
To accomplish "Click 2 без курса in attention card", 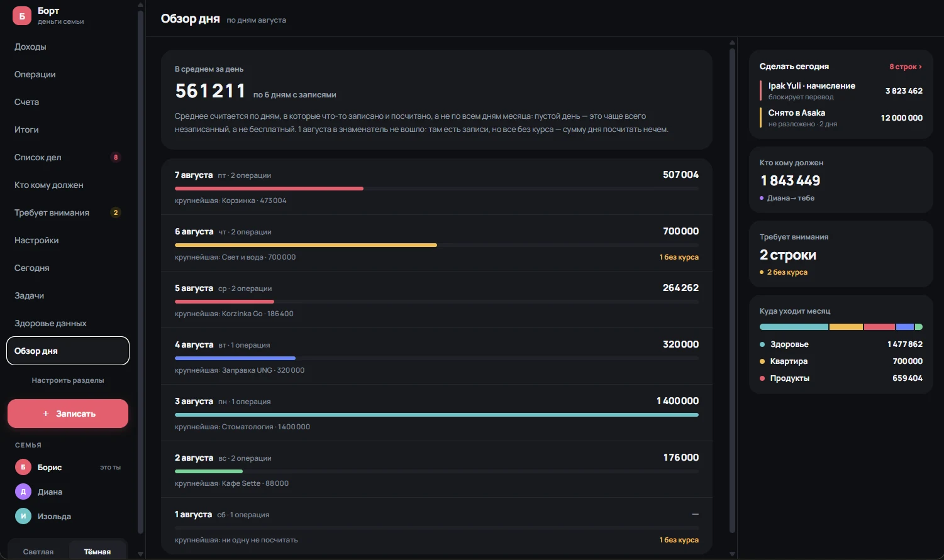I will (787, 272).
